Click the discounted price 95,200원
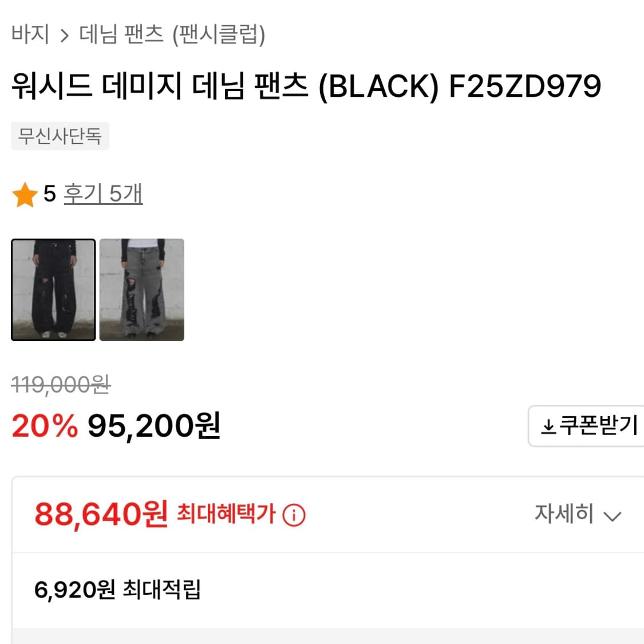This screenshot has width=644, height=644. click(153, 425)
